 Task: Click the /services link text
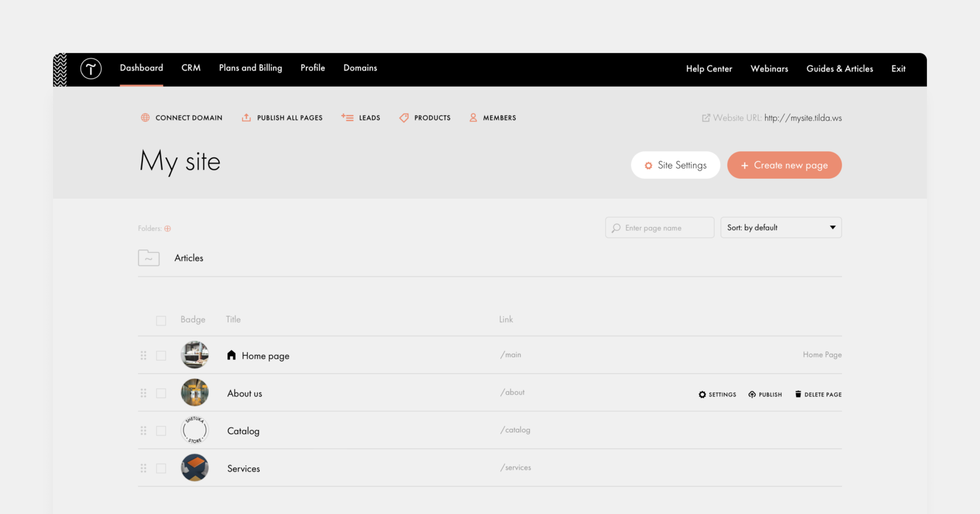tap(516, 467)
